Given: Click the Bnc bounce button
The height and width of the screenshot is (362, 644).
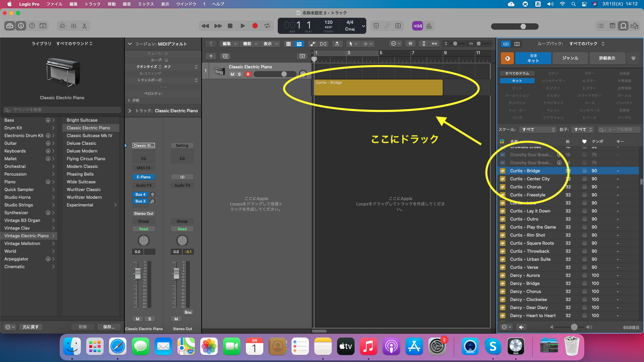Looking at the screenshot, I should coord(188,312).
